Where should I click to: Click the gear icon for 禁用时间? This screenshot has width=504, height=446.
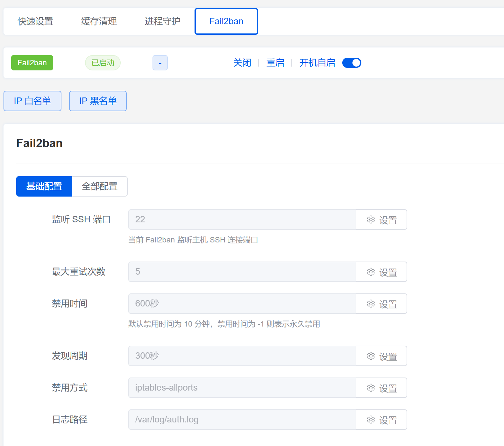click(x=371, y=304)
